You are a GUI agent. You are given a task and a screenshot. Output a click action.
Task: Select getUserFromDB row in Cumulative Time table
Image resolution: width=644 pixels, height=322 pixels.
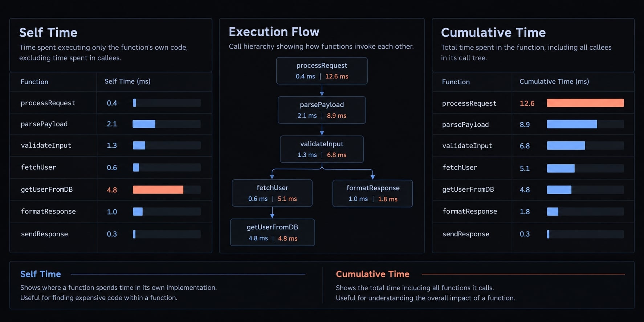click(x=533, y=189)
